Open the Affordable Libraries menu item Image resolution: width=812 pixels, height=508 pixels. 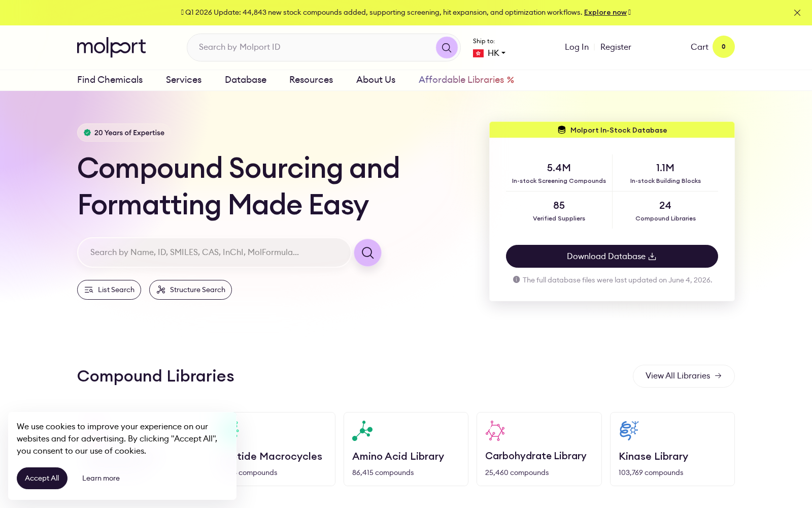466,80
